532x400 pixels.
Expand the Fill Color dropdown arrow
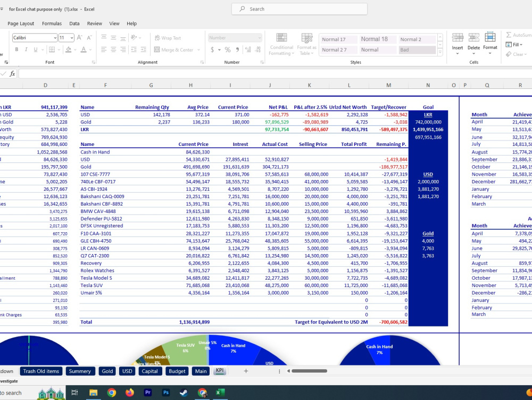click(74, 49)
